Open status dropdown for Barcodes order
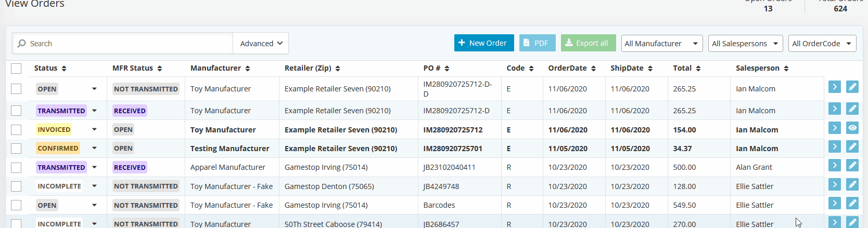Viewport: 868px width, 228px height. [94, 205]
